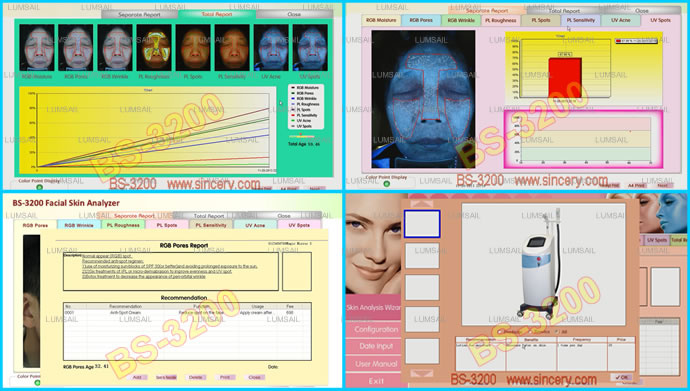Switch to RGB Moisture tab in the UV Spots window
This screenshot has width=690, height=391.
click(381, 20)
